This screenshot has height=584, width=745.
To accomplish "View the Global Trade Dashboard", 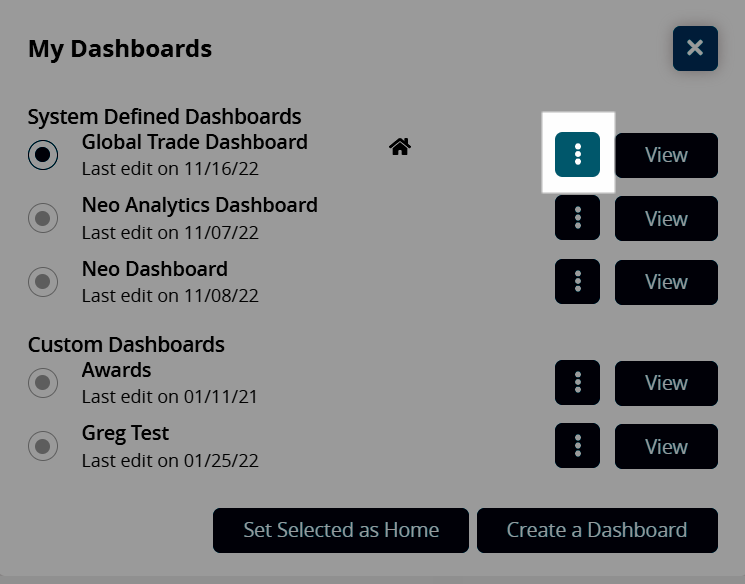I will tap(666, 155).
